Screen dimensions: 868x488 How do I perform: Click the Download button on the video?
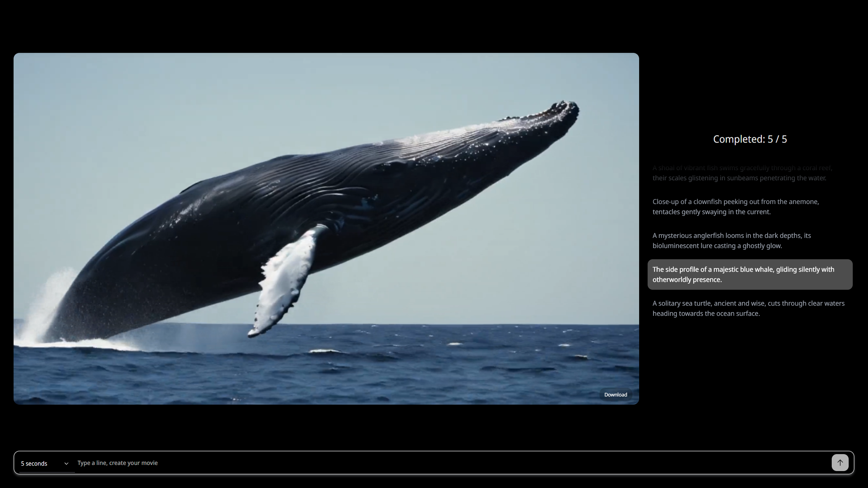(615, 394)
